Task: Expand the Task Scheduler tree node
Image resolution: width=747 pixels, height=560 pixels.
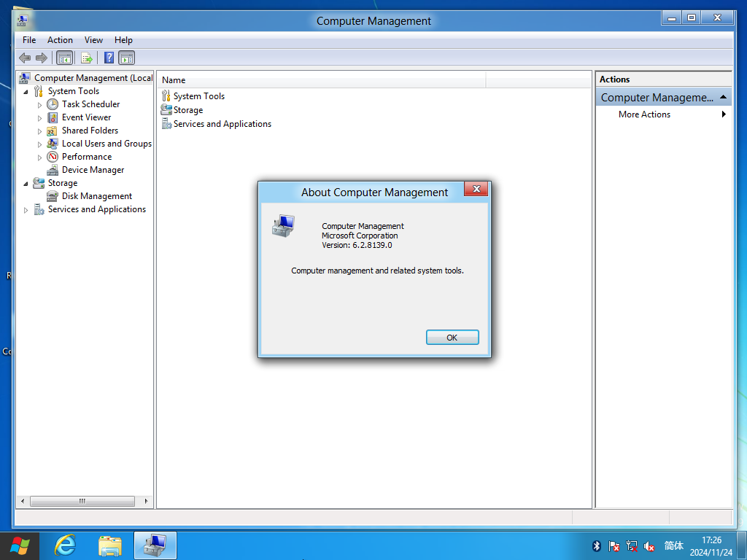Action: coord(39,105)
